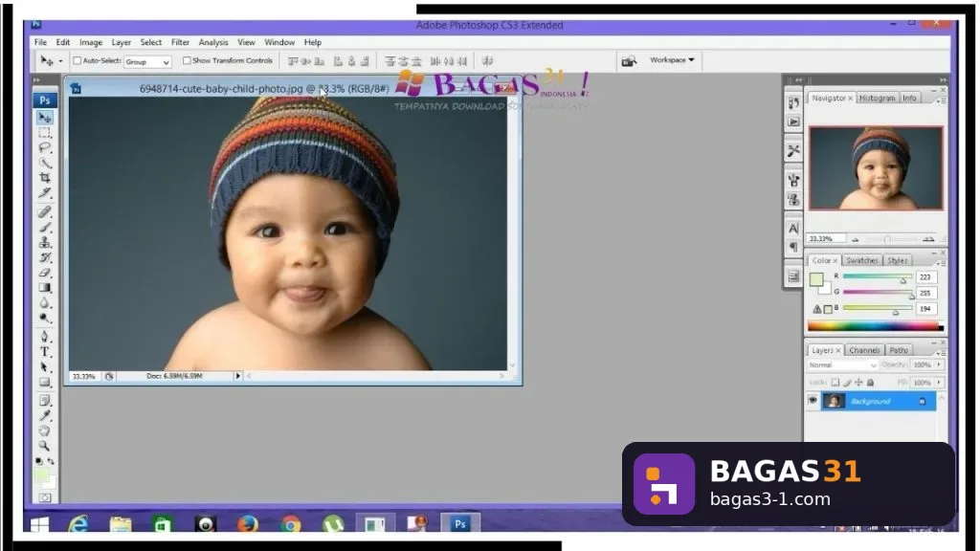
Task: Select the Lasso tool
Action: coord(44,147)
